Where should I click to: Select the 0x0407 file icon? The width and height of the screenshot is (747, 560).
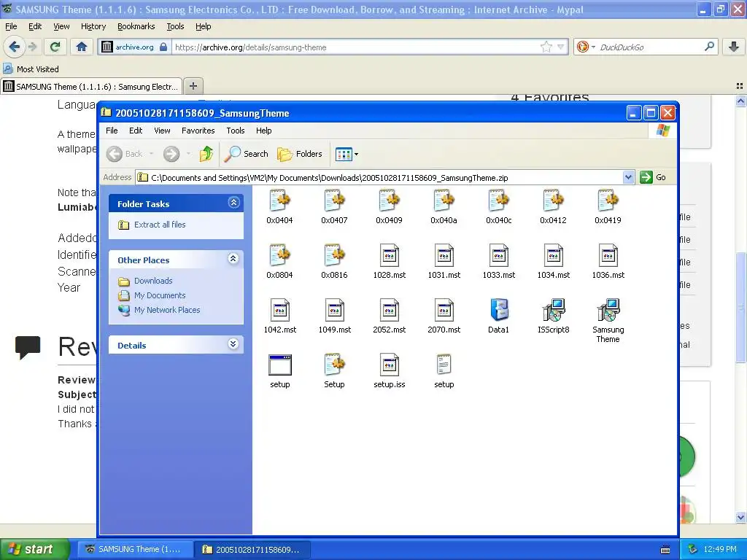(334, 201)
